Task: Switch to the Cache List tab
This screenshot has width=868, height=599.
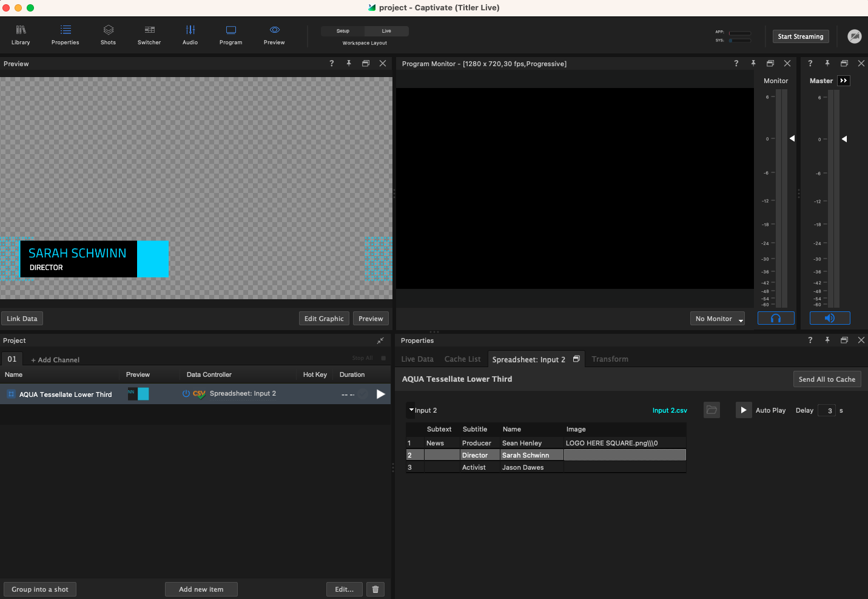Action: (x=462, y=359)
